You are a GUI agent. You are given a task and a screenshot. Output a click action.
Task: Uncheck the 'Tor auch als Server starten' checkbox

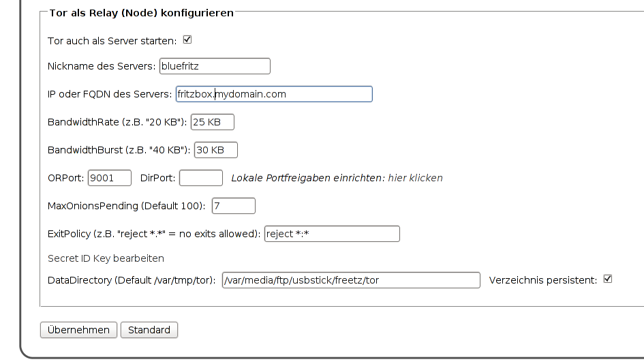pyautogui.click(x=187, y=40)
